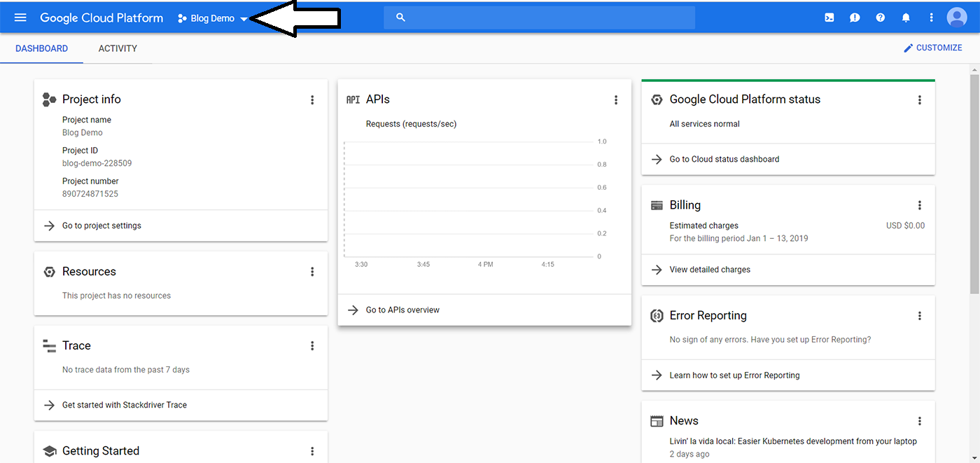Screen dimensions: 980x463
Task: Open the help question mark icon
Action: point(881,18)
